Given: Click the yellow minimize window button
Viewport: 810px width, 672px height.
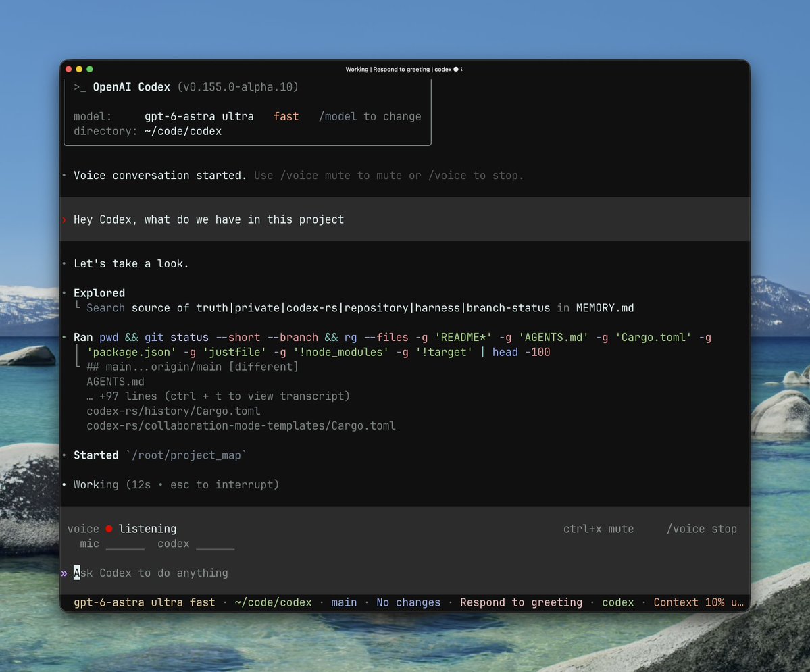Looking at the screenshot, I should point(79,69).
